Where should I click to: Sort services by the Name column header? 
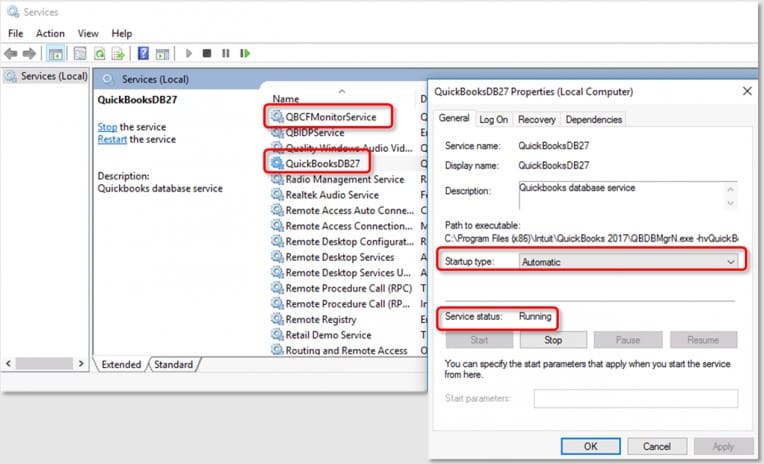(286, 98)
